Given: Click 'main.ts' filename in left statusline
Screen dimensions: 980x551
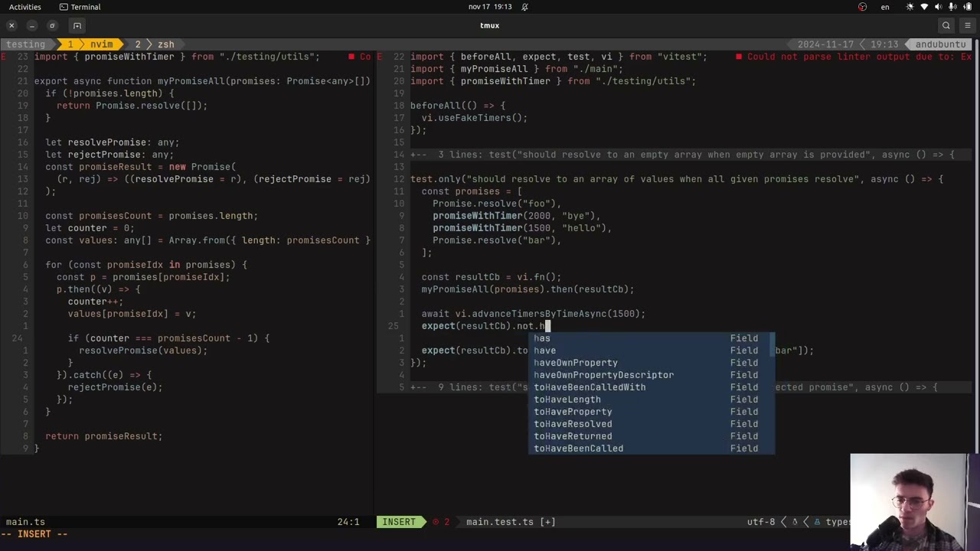Looking at the screenshot, I should (25, 522).
